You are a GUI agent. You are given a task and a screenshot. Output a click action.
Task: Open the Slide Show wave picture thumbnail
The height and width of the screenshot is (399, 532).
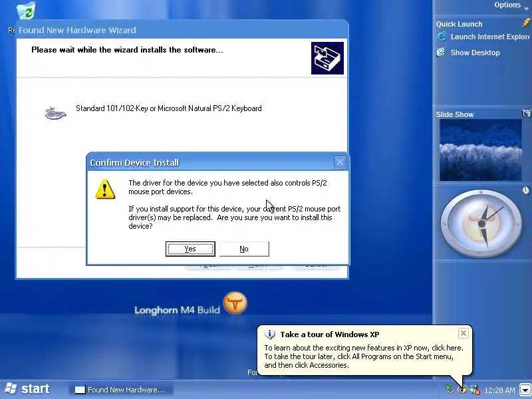(481, 150)
